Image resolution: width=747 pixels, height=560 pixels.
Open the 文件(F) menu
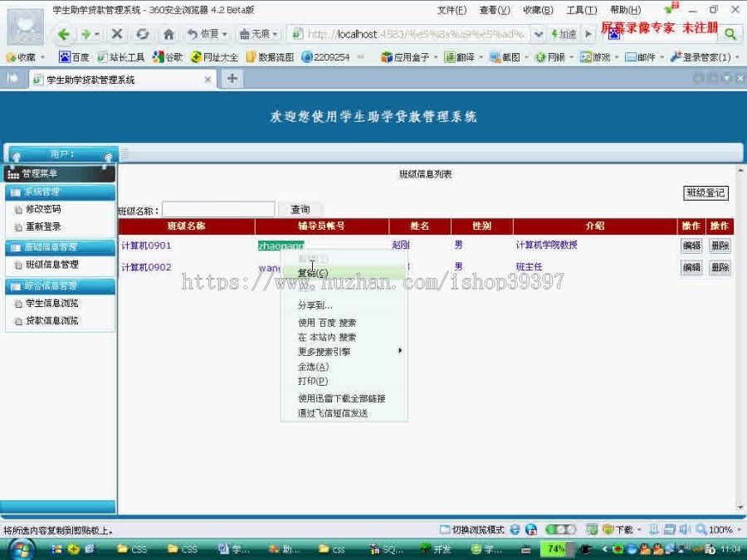coord(452,10)
